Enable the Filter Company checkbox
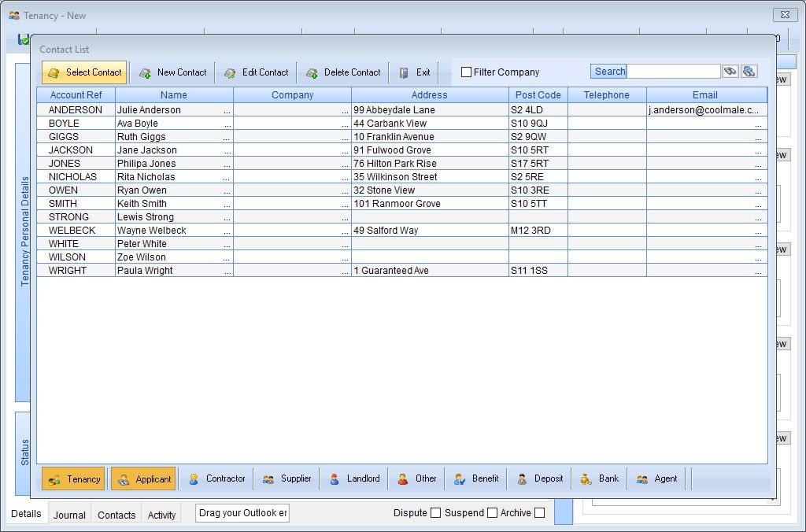The width and height of the screenshot is (806, 532). pyautogui.click(x=466, y=72)
